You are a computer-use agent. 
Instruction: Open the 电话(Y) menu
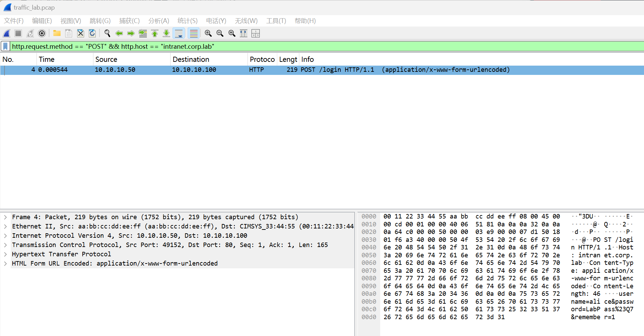pyautogui.click(x=216, y=21)
